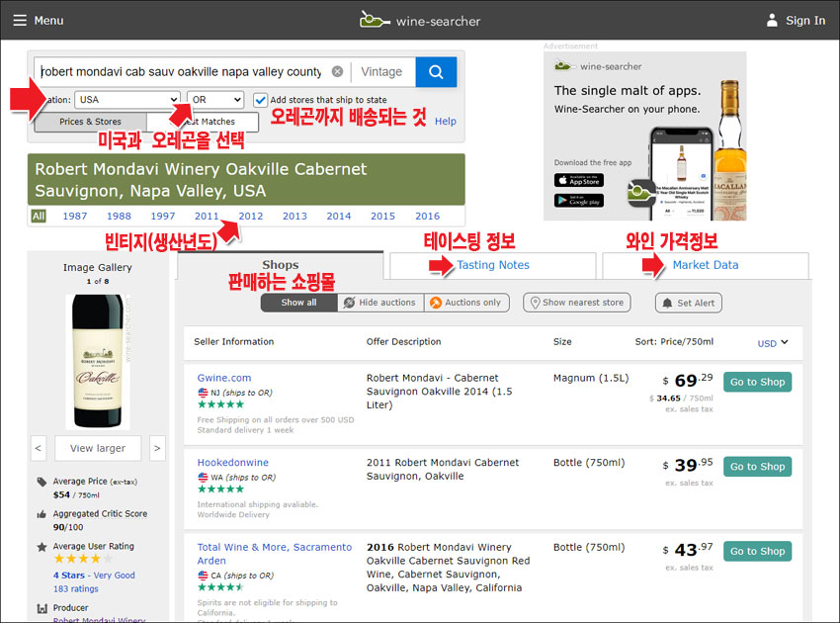
Task: Go to previous gallery image arrow
Action: [38, 448]
